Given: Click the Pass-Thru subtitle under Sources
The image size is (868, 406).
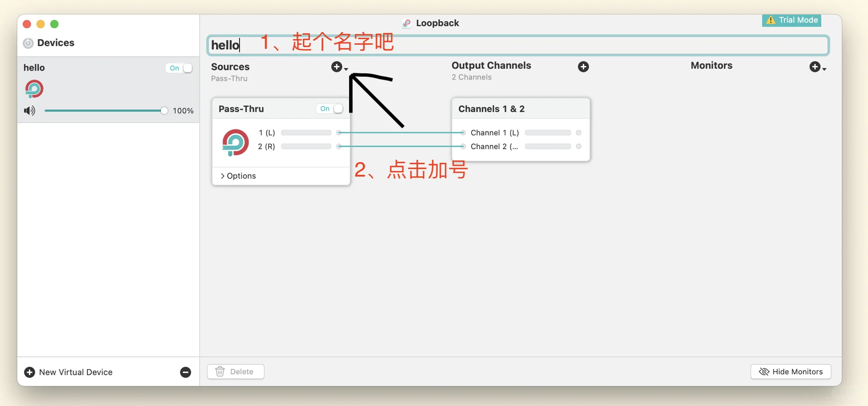Looking at the screenshot, I should click(x=229, y=79).
